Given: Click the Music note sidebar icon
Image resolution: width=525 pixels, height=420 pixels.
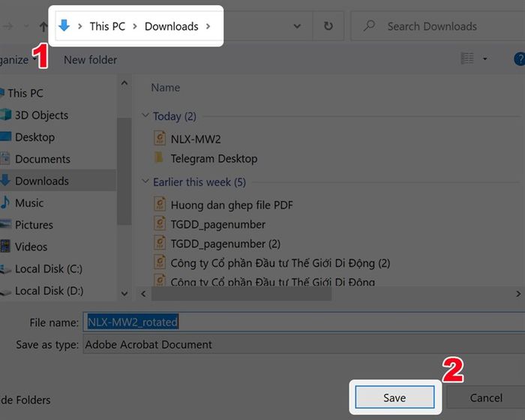Looking at the screenshot, I should [x=6, y=202].
